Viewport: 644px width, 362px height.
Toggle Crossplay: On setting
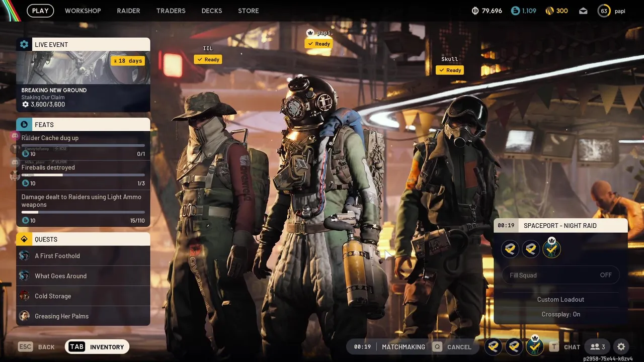click(x=560, y=314)
